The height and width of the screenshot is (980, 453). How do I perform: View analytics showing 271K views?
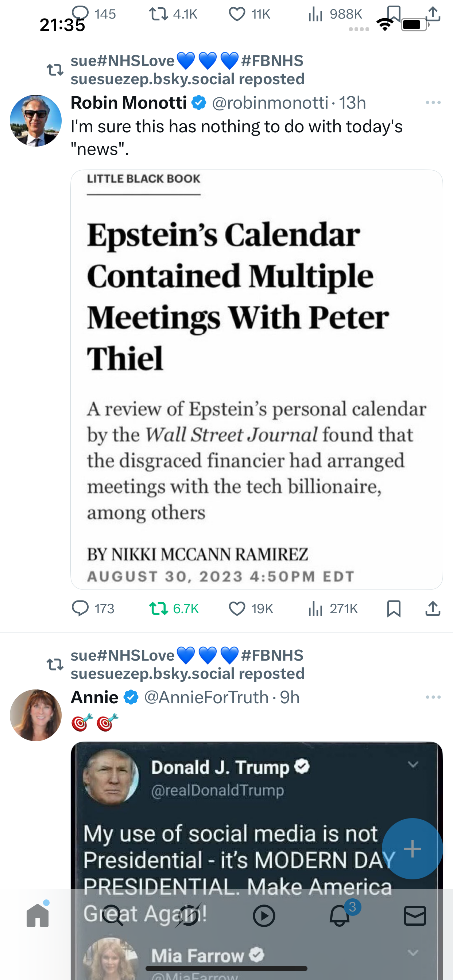coord(333,609)
